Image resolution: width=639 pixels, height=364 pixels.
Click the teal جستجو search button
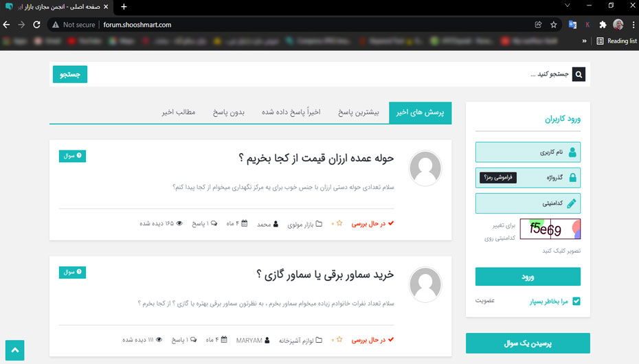point(70,74)
